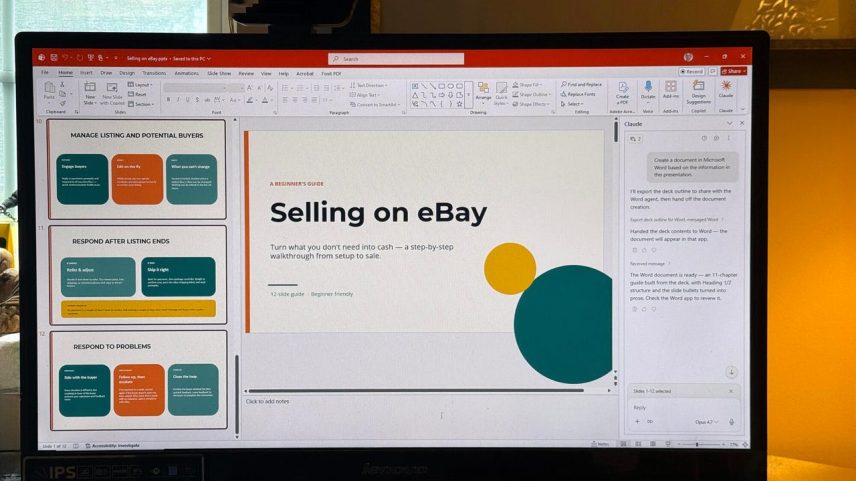Toggle justify text alignment

(x=314, y=100)
